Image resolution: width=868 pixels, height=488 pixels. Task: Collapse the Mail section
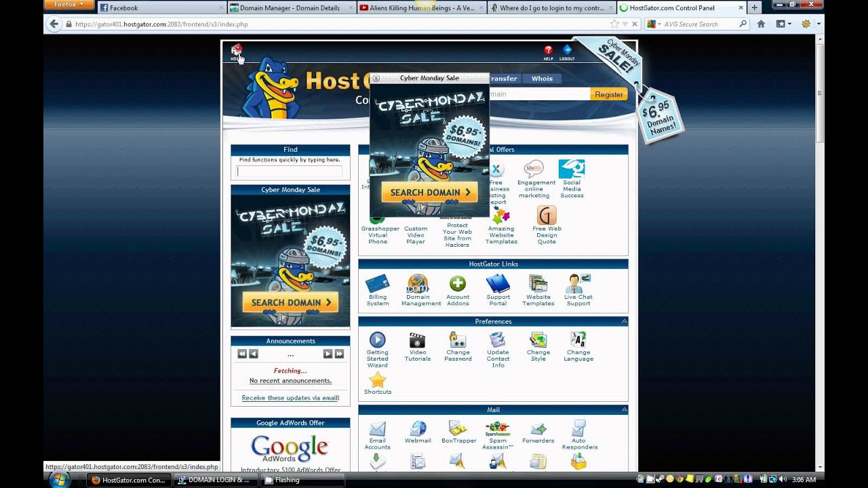[625, 409]
